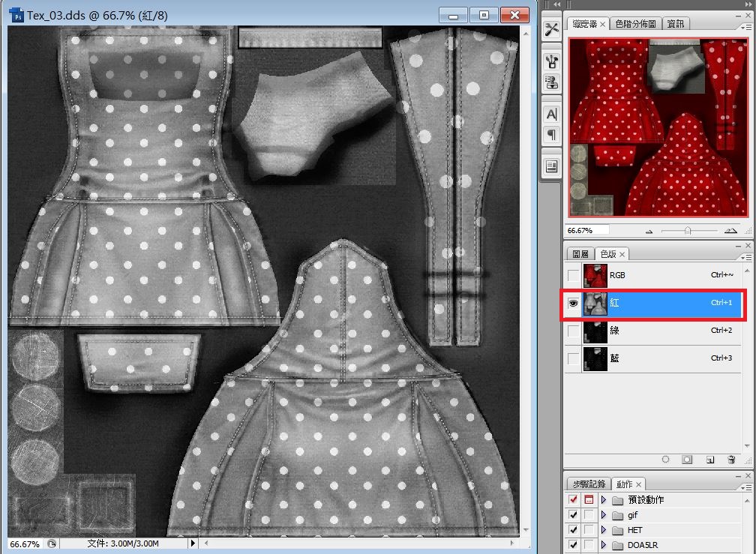756x554 pixels.
Task: Click the Navigator zoom slider handle
Action: pyautogui.click(x=688, y=231)
